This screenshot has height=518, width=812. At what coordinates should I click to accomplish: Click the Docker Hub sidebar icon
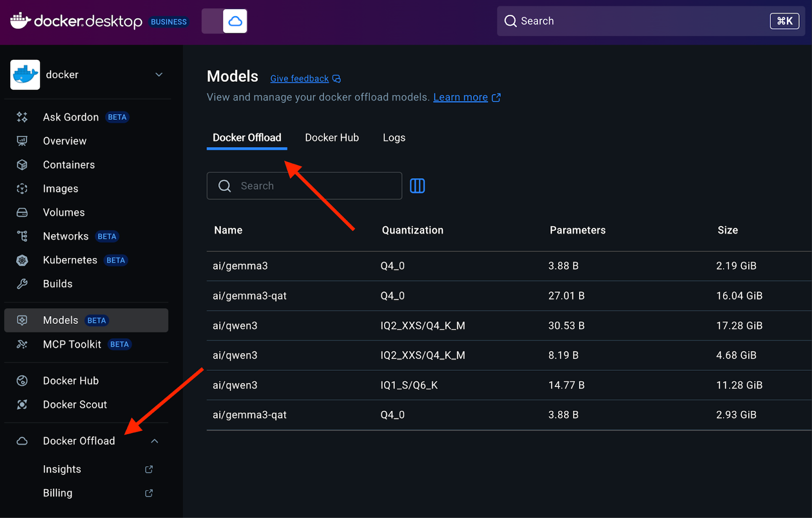22,381
